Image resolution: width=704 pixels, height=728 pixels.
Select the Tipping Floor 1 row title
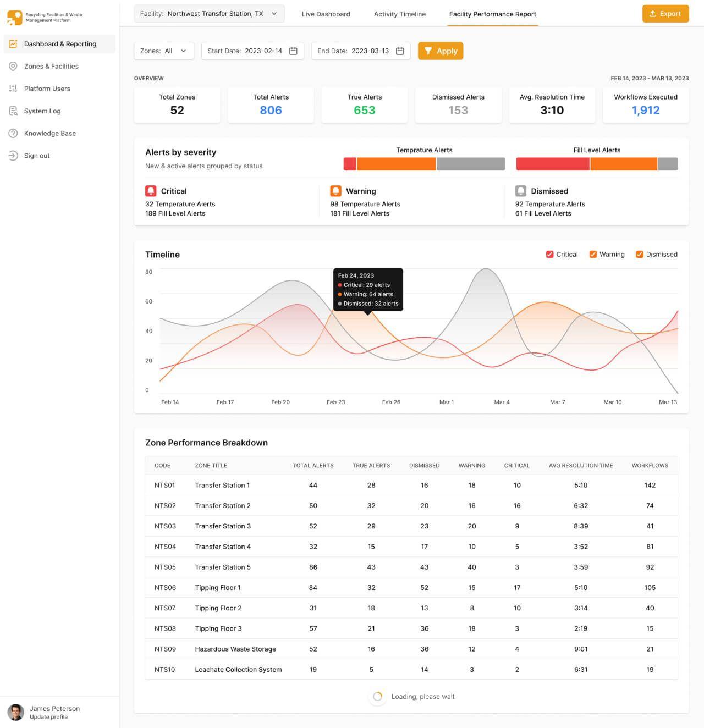tap(218, 588)
